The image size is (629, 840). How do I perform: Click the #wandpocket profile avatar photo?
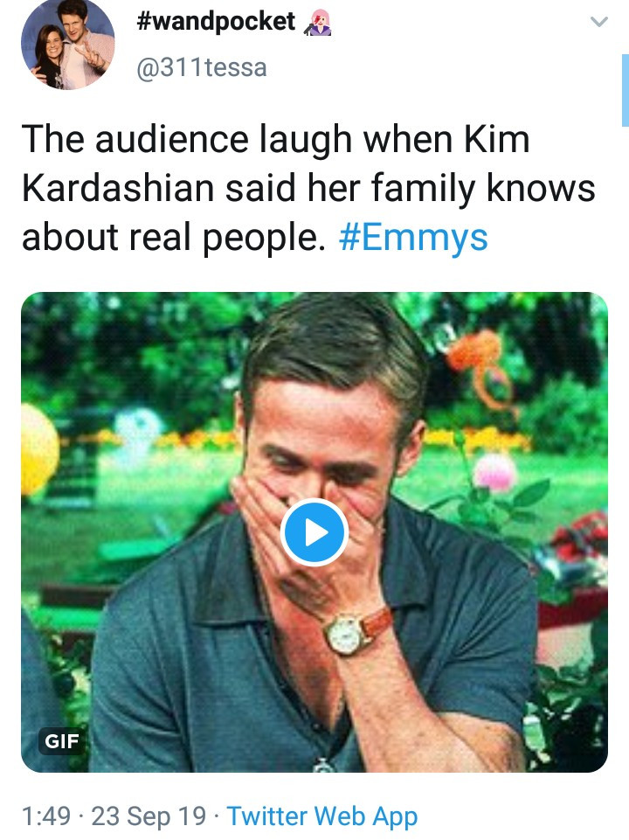click(67, 44)
